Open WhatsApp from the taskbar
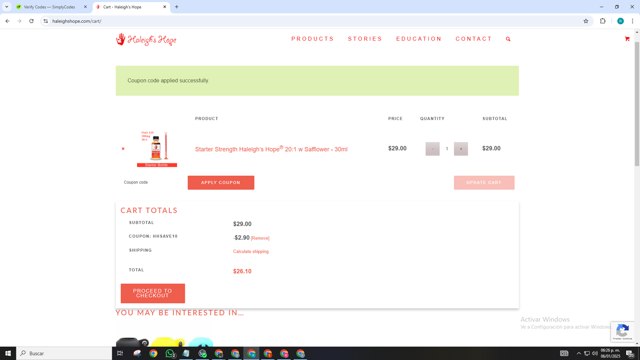The width and height of the screenshot is (640, 360). 170,353
